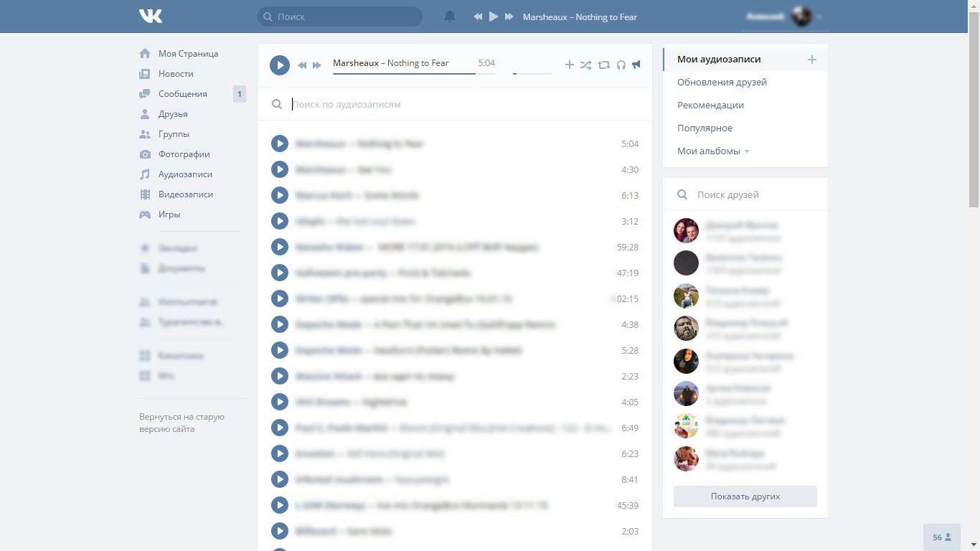Toggle the megaphone broadcast icon
The width and height of the screenshot is (980, 551).
636,65
